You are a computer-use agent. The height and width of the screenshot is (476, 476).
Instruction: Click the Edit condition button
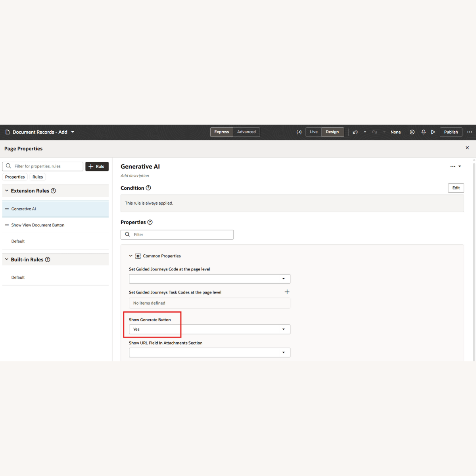(456, 188)
